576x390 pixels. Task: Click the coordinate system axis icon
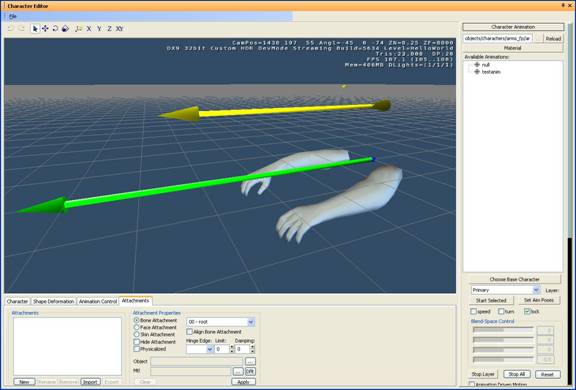[x=78, y=28]
